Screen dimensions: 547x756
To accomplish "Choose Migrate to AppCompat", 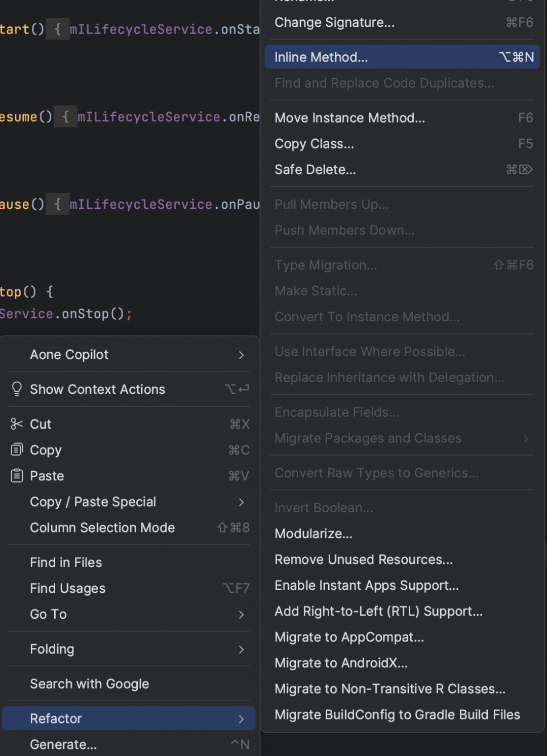I will pos(402,637).
